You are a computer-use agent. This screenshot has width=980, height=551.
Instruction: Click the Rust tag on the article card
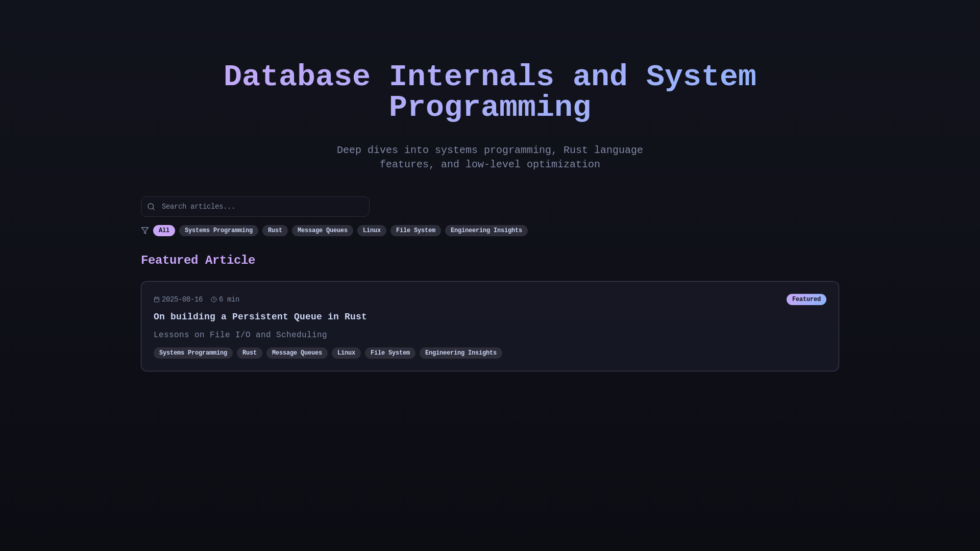[x=250, y=353]
